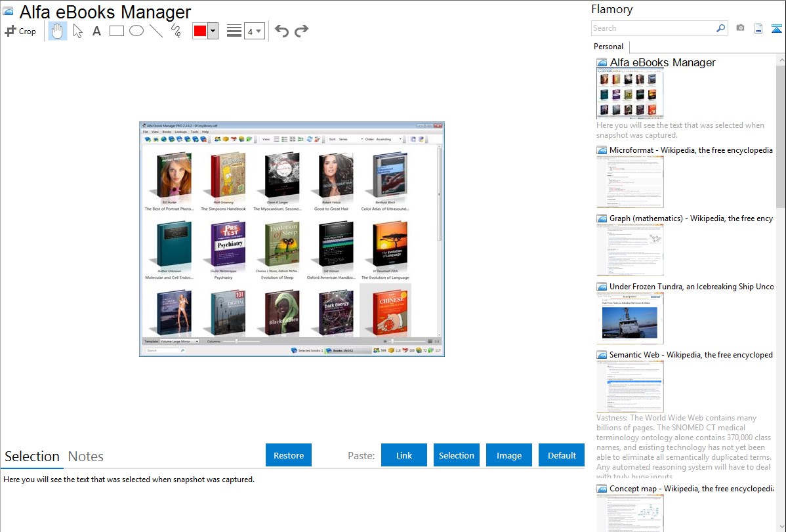
Task: Pick the freehand scribble tool
Action: tap(176, 31)
